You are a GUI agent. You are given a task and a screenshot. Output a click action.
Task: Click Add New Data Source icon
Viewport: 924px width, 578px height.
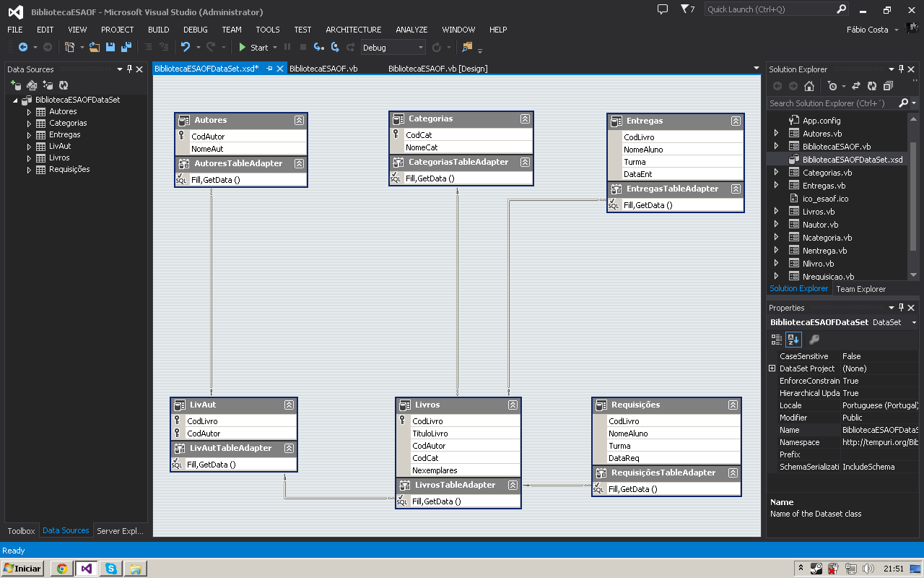[x=16, y=85]
